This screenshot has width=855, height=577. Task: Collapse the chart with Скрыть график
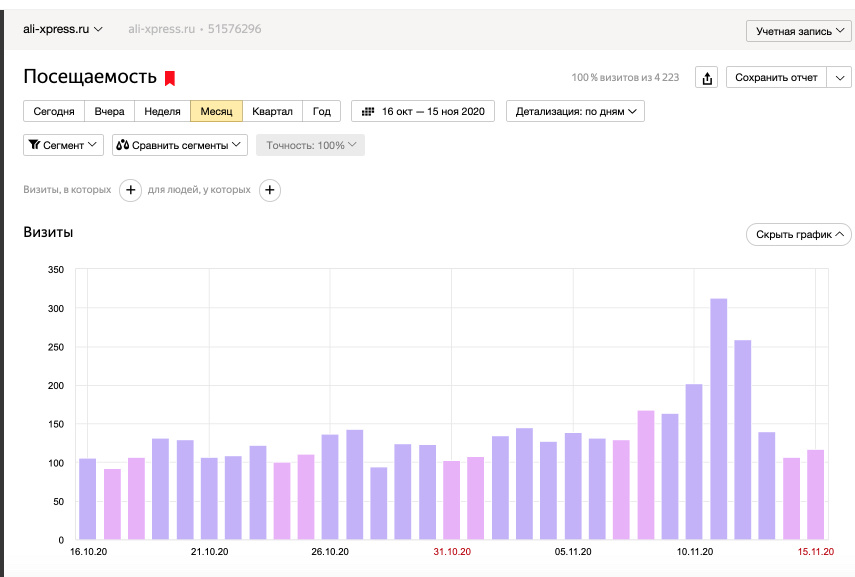pos(798,234)
